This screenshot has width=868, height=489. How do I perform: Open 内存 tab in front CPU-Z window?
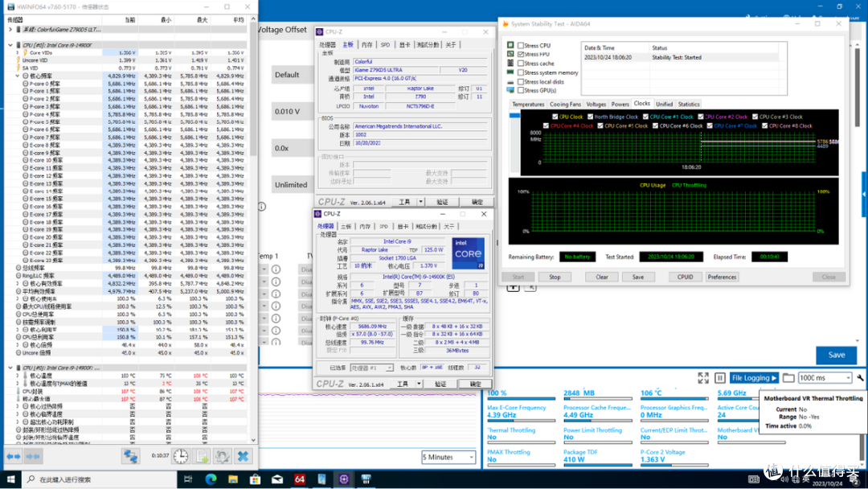coord(365,227)
